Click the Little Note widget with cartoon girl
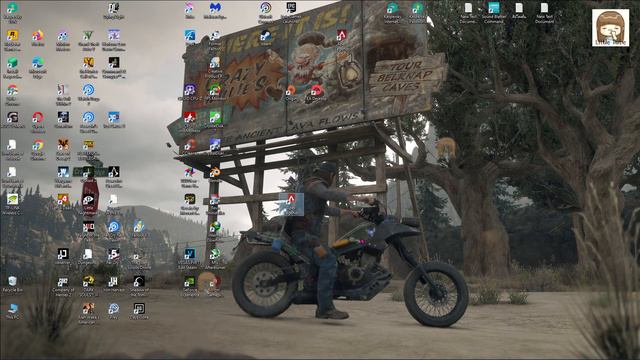This screenshot has width=640, height=360. (x=610, y=28)
